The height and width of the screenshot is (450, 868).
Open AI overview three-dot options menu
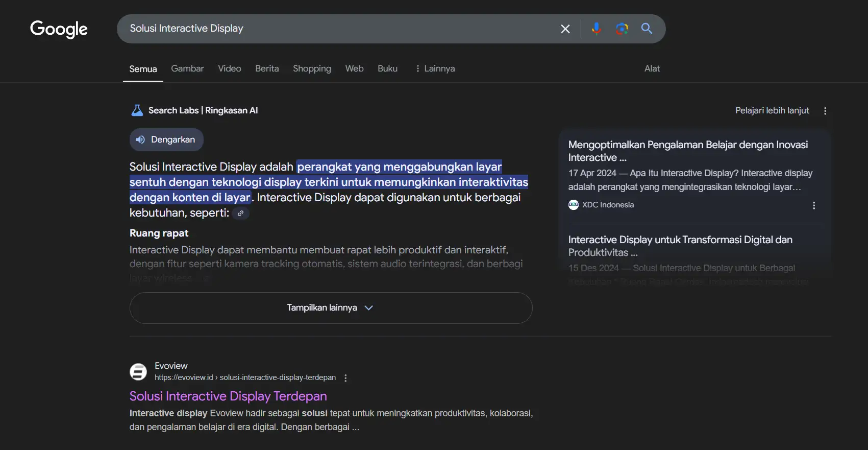[x=825, y=111]
